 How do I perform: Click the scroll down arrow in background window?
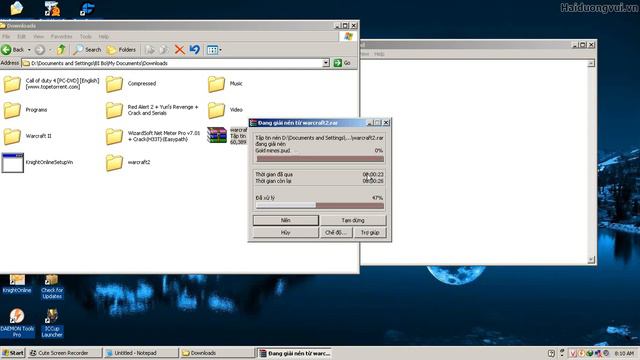[591, 260]
